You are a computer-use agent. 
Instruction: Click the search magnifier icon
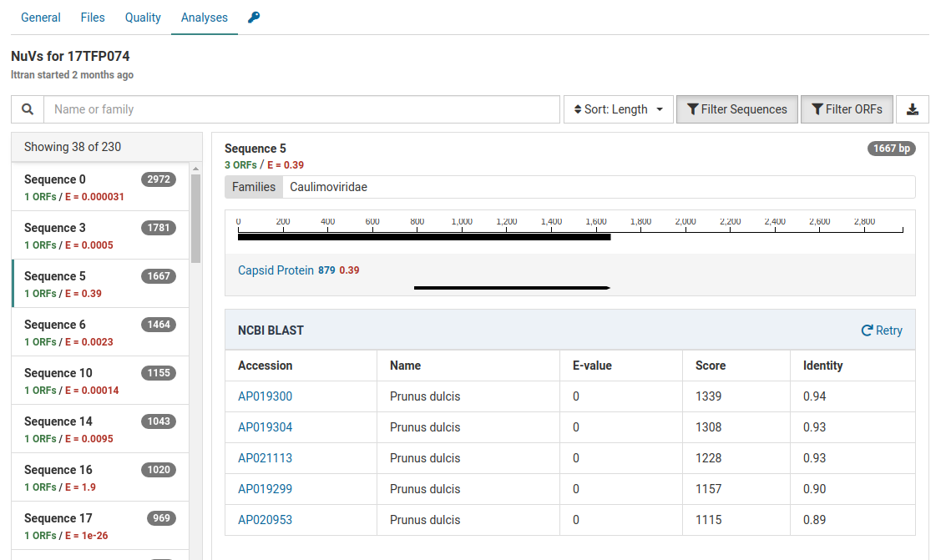pyautogui.click(x=28, y=109)
